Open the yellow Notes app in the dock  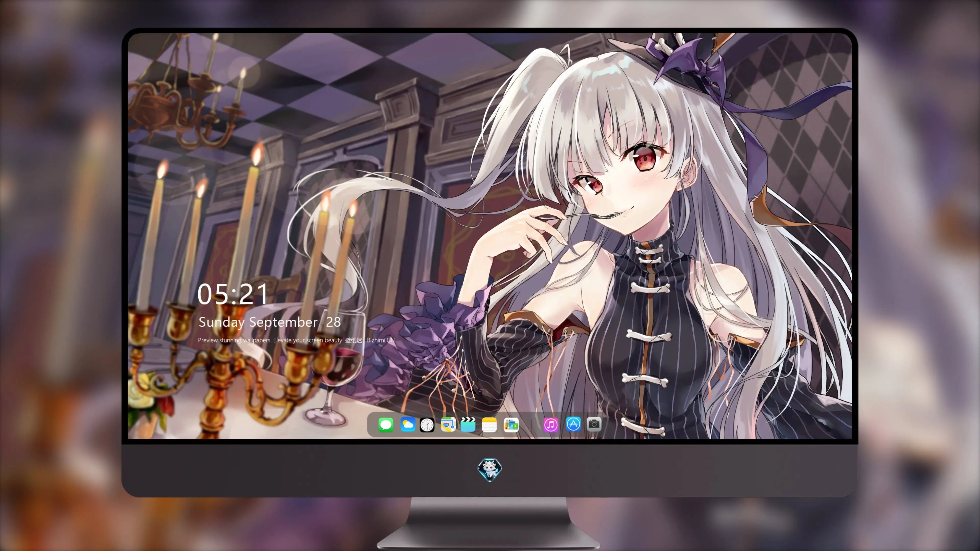(489, 425)
